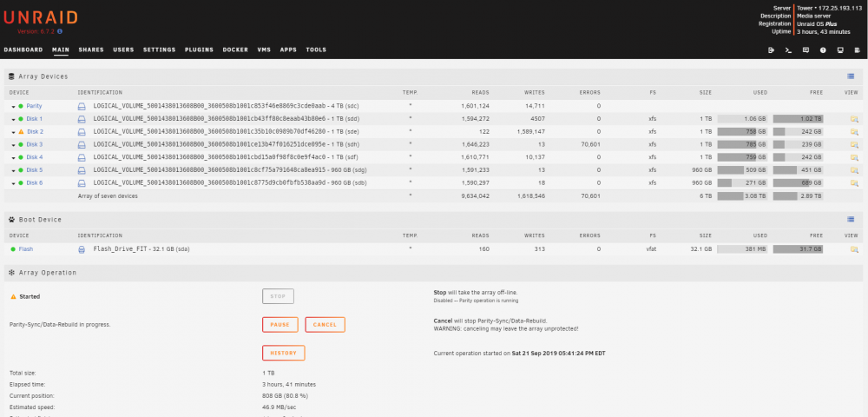Open the web terminal icon
Image resolution: width=868 pixels, height=417 pixels.
click(x=788, y=50)
